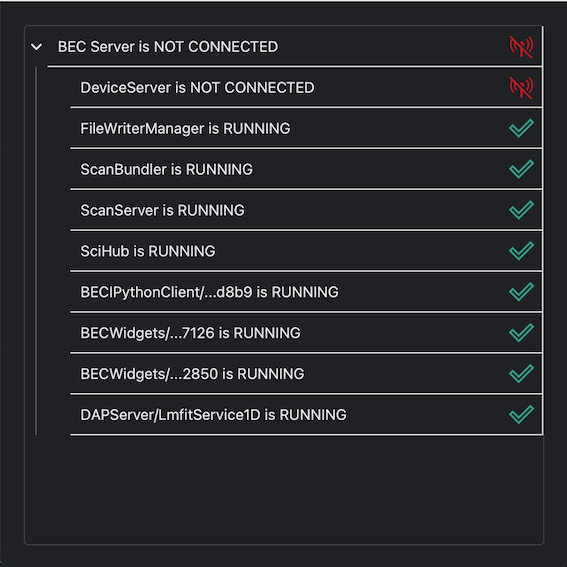
Task: Click the FileWriterManager running checkmark icon
Action: tap(521, 128)
